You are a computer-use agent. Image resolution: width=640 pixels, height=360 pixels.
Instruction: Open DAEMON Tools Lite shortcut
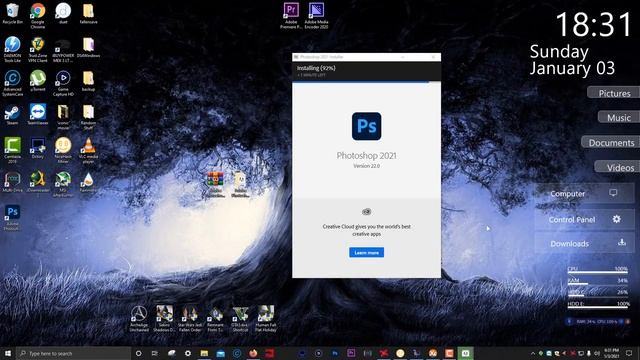(x=12, y=49)
